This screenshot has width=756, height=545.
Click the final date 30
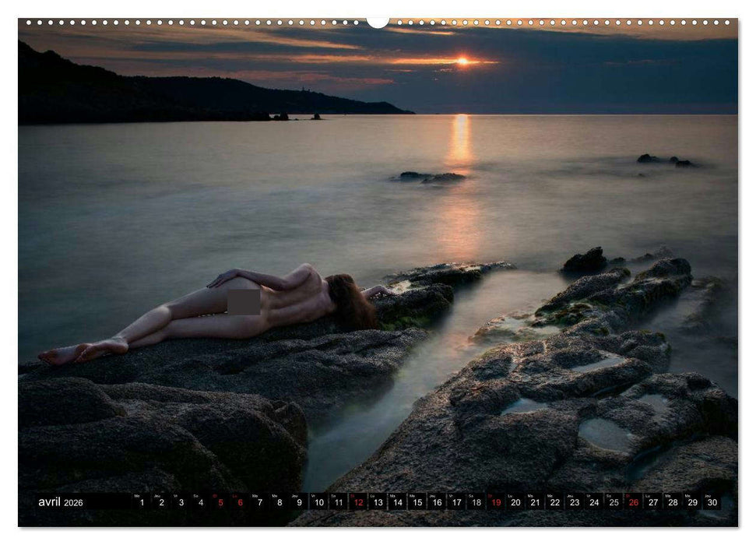pyautogui.click(x=712, y=503)
